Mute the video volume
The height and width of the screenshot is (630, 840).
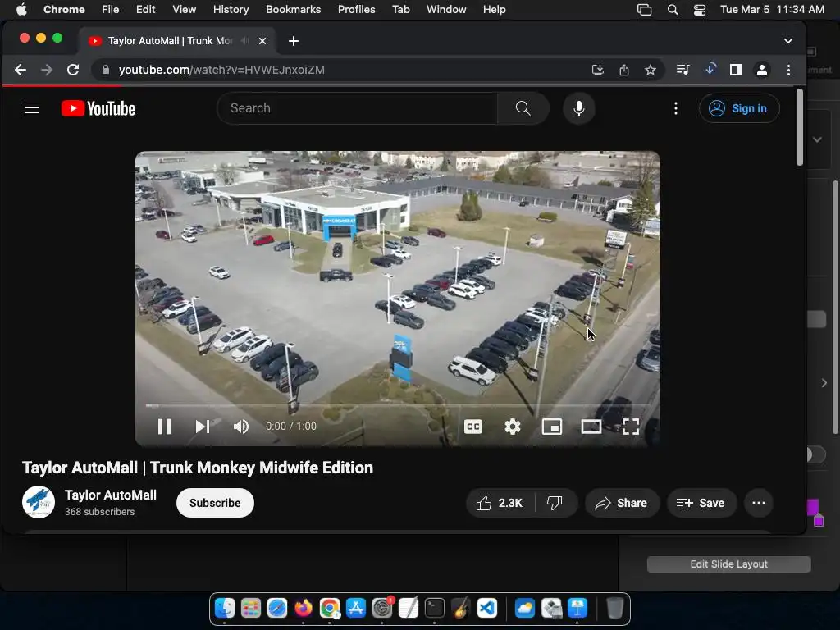pyautogui.click(x=240, y=427)
